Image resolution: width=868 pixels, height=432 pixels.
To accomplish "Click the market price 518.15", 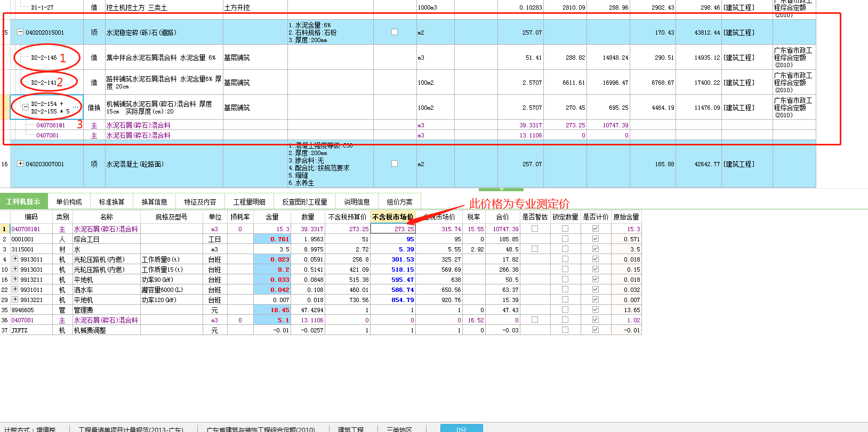I will tap(403, 270).
